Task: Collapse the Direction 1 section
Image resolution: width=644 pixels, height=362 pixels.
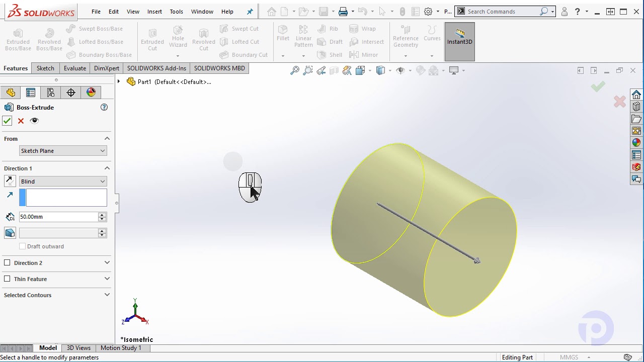Action: click(x=107, y=168)
